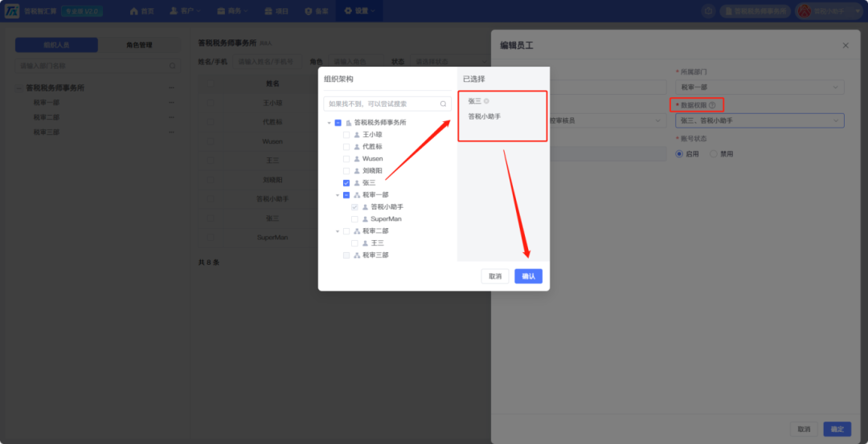Select 税审二部 in the left sidebar tree
Image resolution: width=868 pixels, height=444 pixels.
(46, 117)
